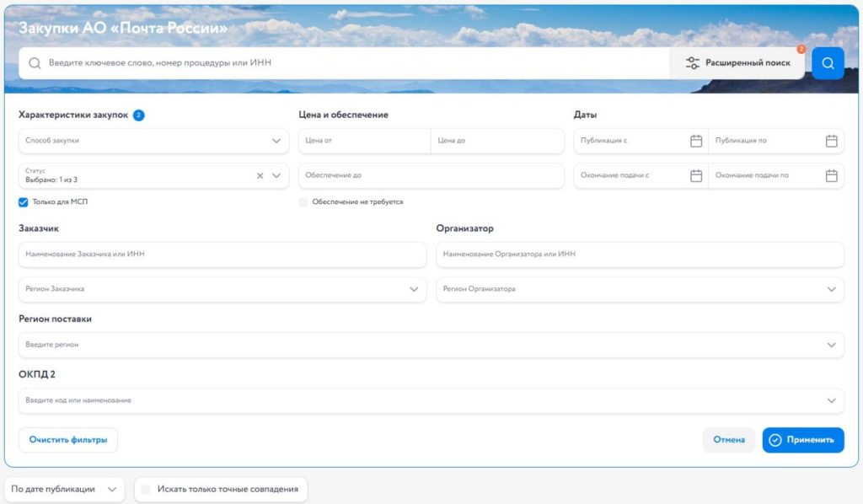
Task: Click the Применить button
Action: (803, 440)
